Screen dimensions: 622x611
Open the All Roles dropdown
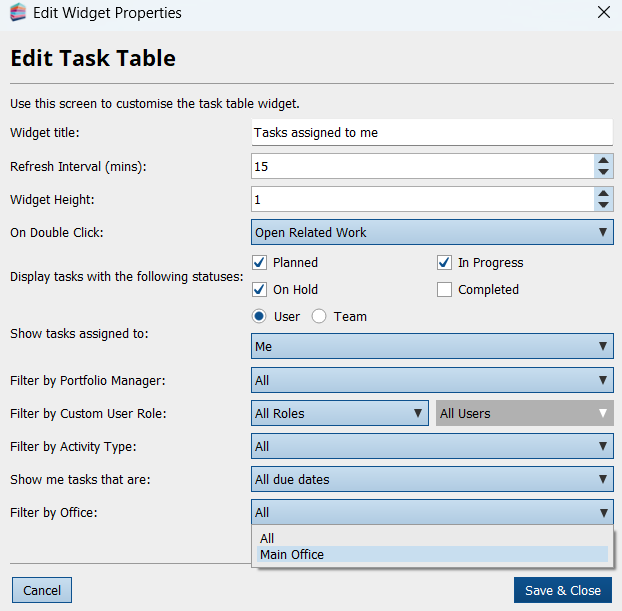pos(340,413)
